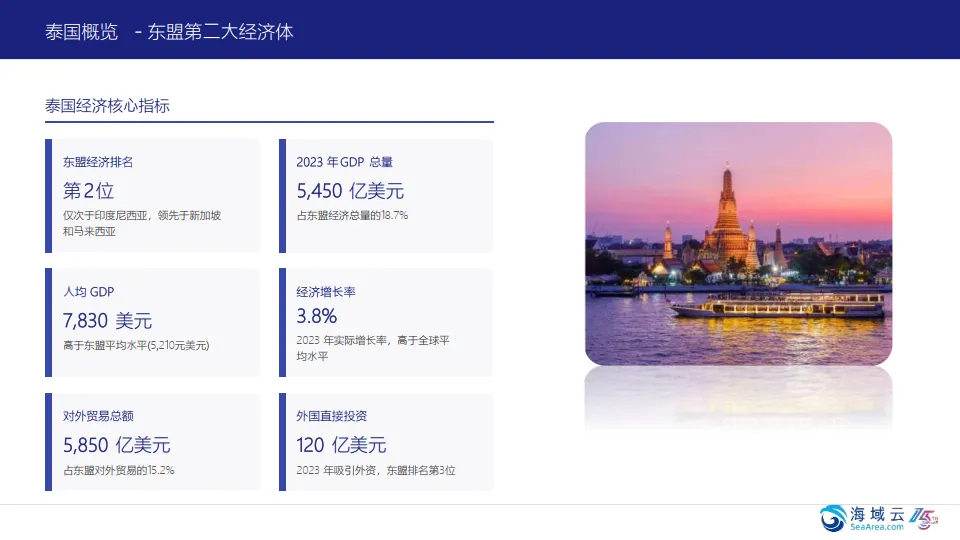Click the note '2023 年吸引外资，东盟排名第3位'
960x540 pixels.
coord(376,470)
